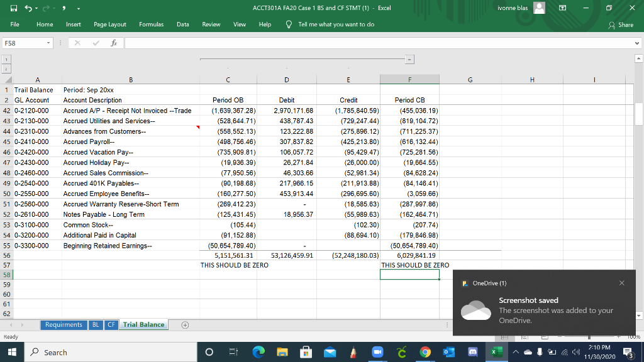Switch to the CF sheet tab
Screen dimensions: 644x362
click(111, 325)
